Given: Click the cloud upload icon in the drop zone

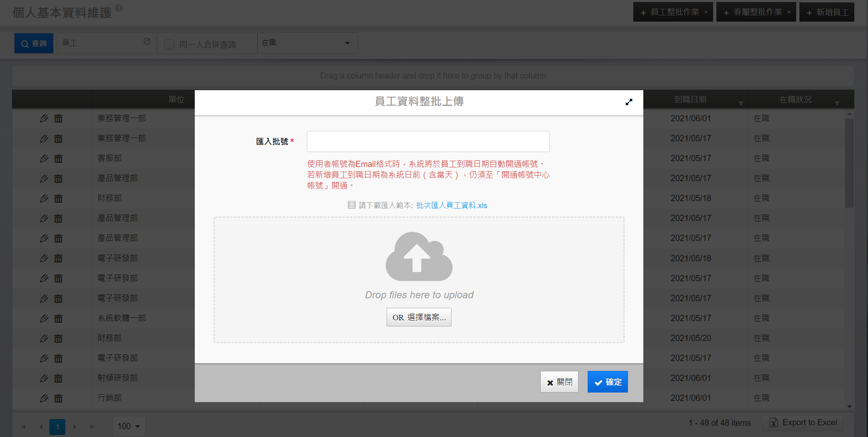Looking at the screenshot, I should 419,257.
